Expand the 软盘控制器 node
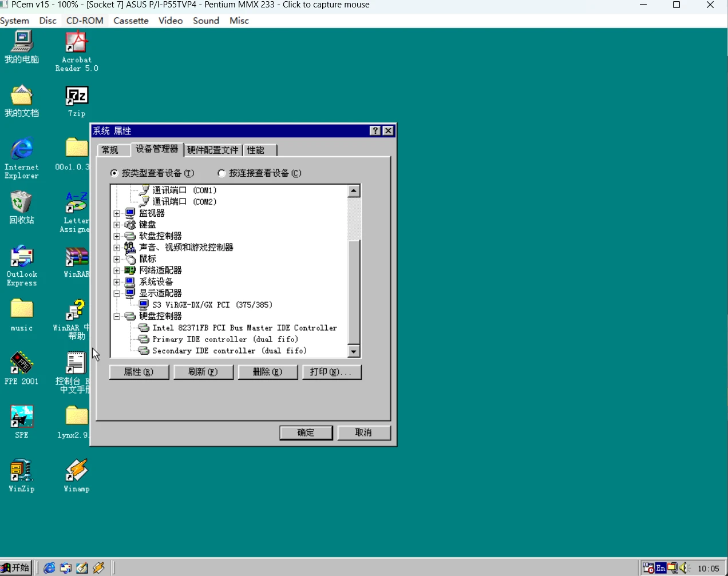 coord(117,236)
